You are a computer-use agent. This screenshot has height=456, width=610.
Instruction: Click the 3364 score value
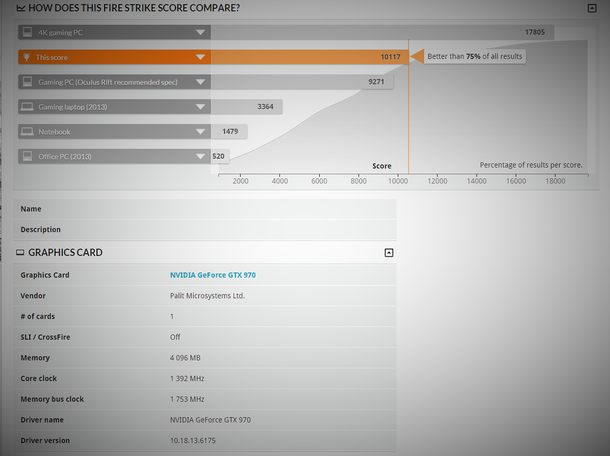(x=265, y=107)
